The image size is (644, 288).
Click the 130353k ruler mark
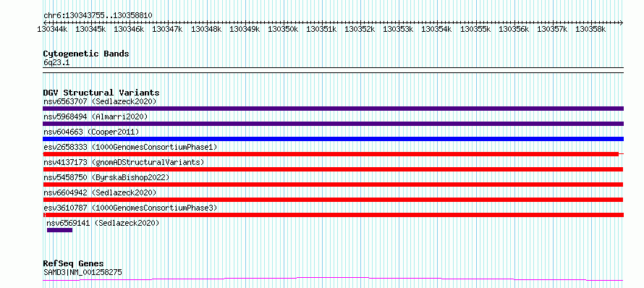pos(399,29)
